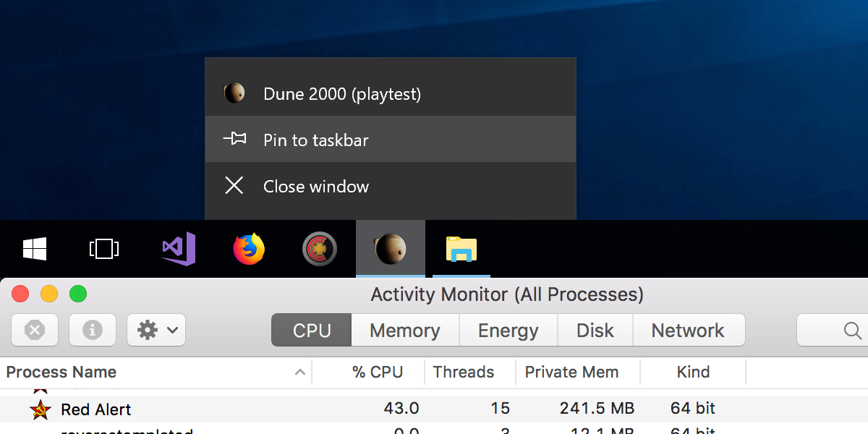Sort by Kind column
Viewport: 868px width, 434px height.
click(693, 372)
